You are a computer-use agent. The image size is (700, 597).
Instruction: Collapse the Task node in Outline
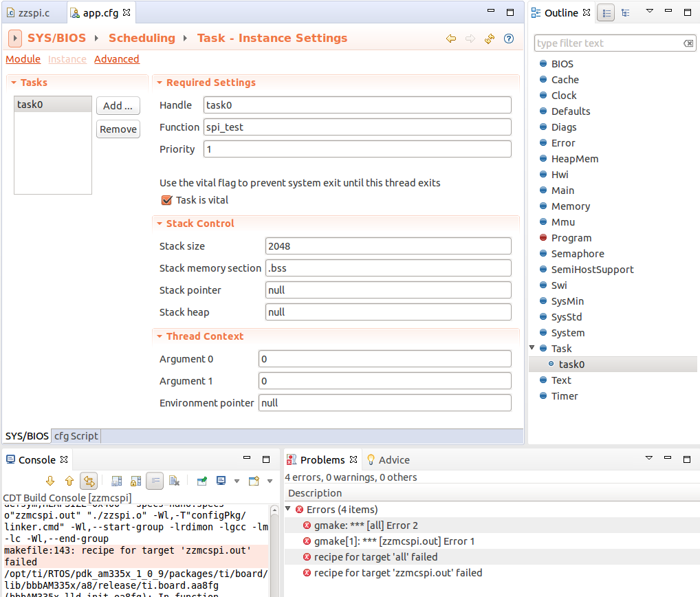(532, 347)
